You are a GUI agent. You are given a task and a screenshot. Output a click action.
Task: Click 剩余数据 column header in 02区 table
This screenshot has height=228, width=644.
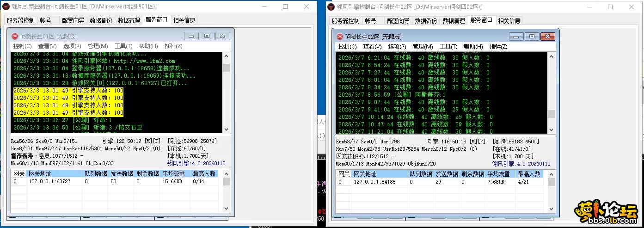pos(472,174)
